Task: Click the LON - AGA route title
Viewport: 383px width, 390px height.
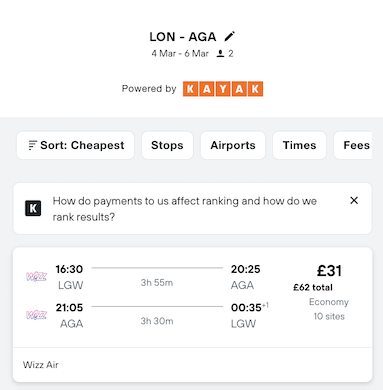Action: pyautogui.click(x=183, y=37)
